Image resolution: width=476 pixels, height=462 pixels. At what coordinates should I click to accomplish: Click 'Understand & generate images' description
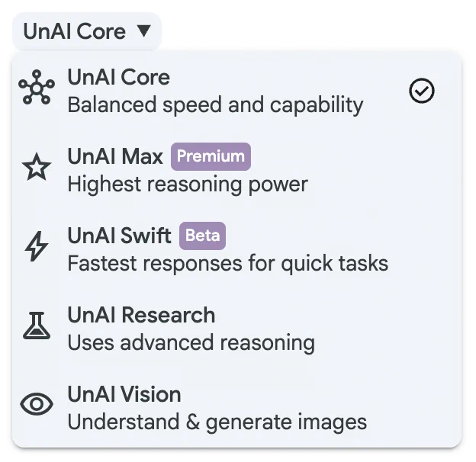coord(217,422)
